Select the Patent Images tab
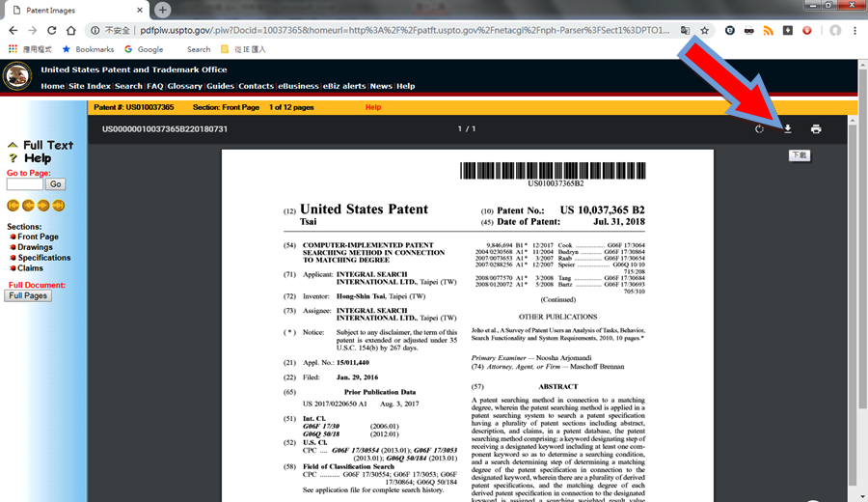Screen dimensions: 868x502 75,10
